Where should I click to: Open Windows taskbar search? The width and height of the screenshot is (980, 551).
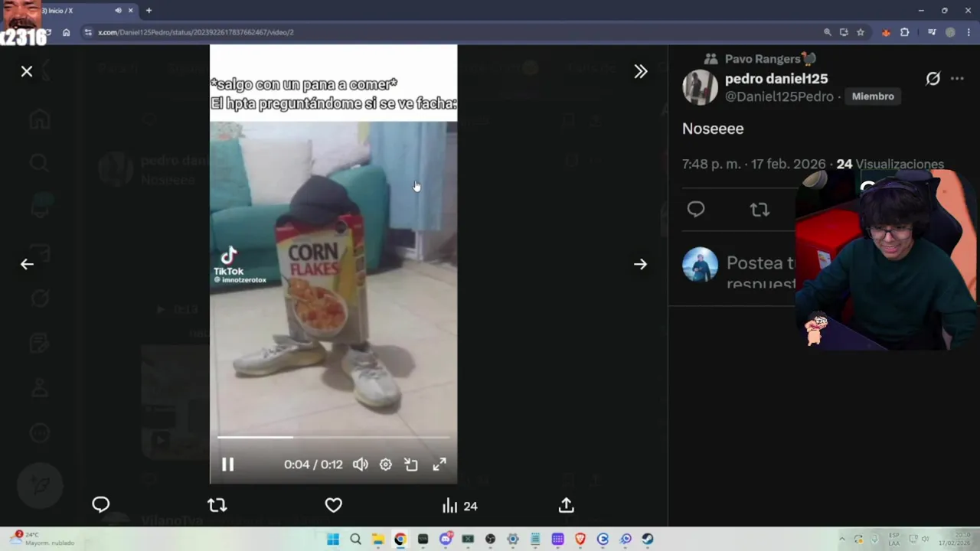pos(355,539)
